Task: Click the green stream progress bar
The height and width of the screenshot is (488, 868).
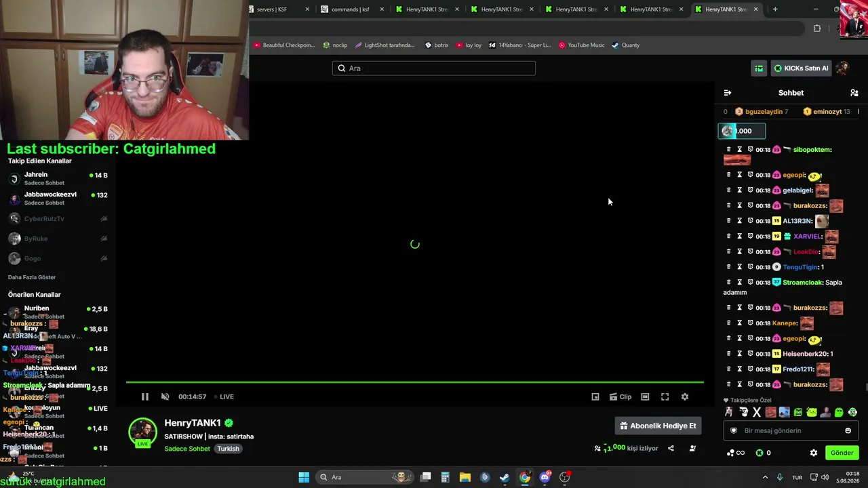Action: tap(414, 382)
